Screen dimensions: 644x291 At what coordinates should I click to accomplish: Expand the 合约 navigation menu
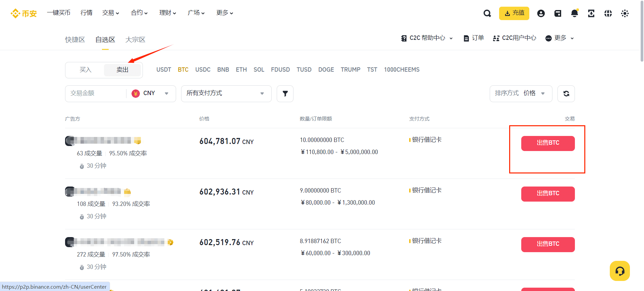[x=139, y=13]
